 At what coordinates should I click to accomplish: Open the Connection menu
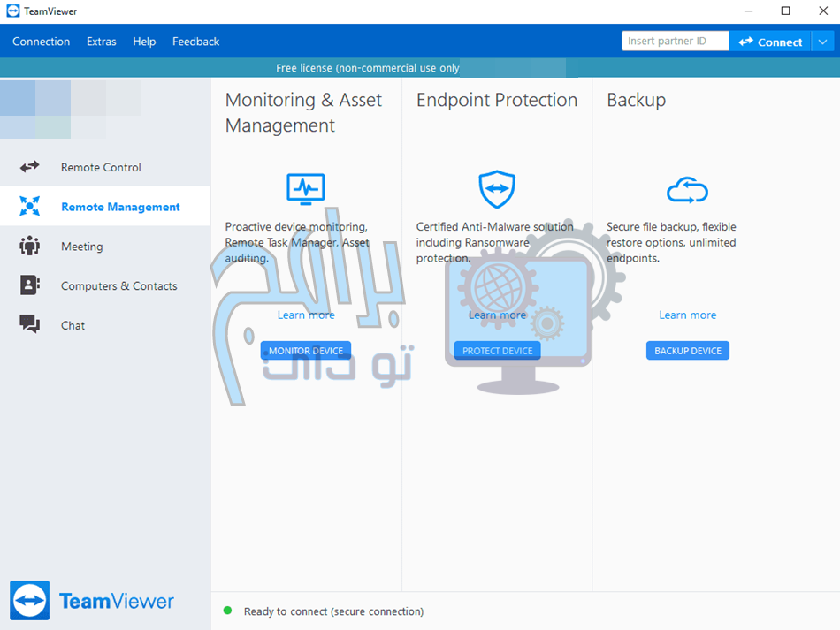tap(41, 42)
